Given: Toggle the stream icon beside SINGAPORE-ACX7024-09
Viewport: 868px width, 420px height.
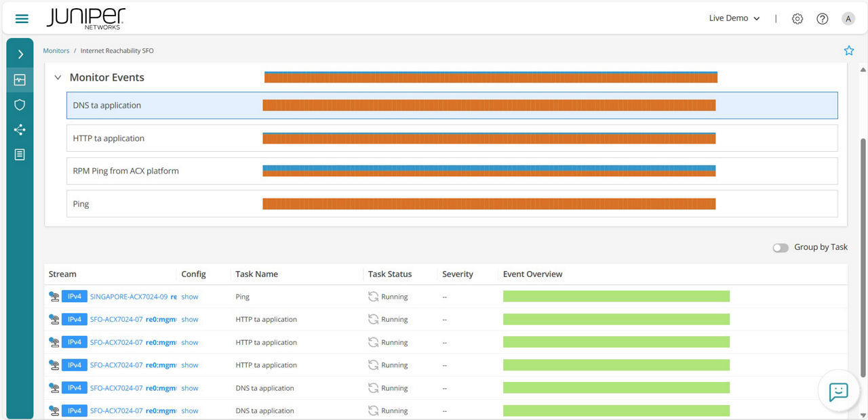Looking at the screenshot, I should pyautogui.click(x=54, y=296).
